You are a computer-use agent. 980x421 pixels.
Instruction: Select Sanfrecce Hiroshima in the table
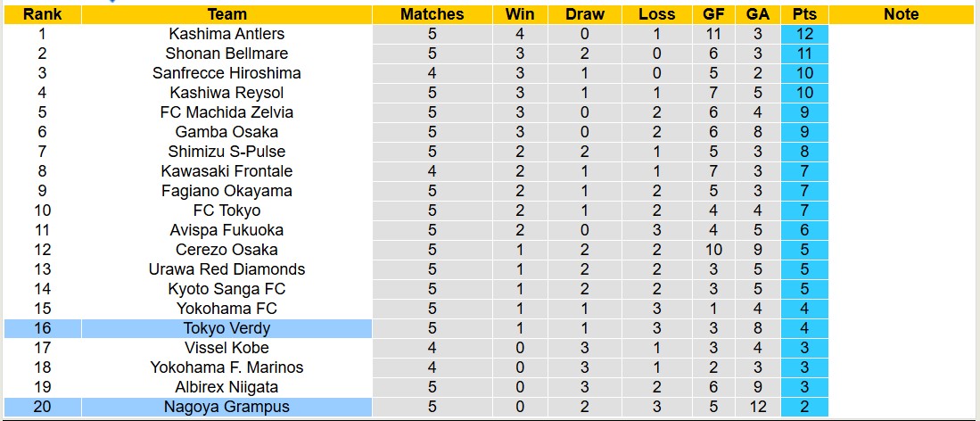click(x=226, y=73)
